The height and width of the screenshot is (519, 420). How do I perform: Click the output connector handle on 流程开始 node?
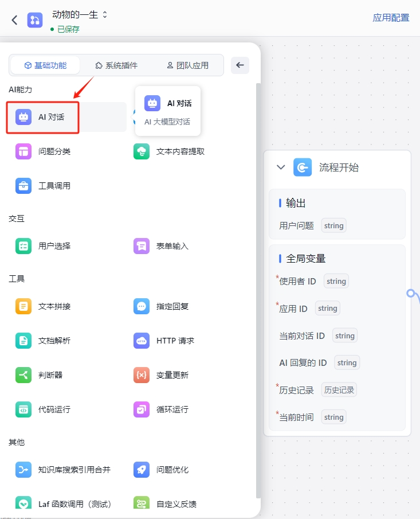click(411, 294)
